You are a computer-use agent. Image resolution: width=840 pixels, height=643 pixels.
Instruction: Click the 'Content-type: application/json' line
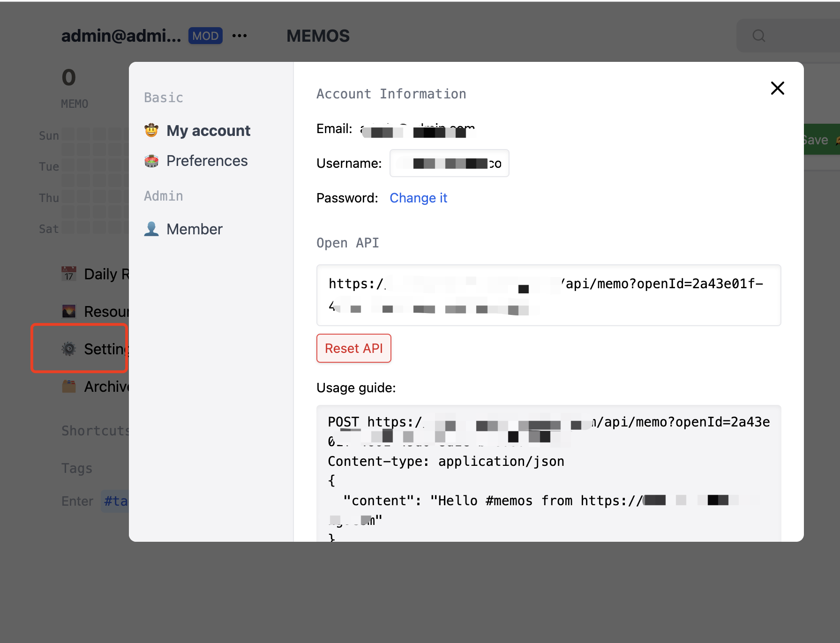(446, 461)
